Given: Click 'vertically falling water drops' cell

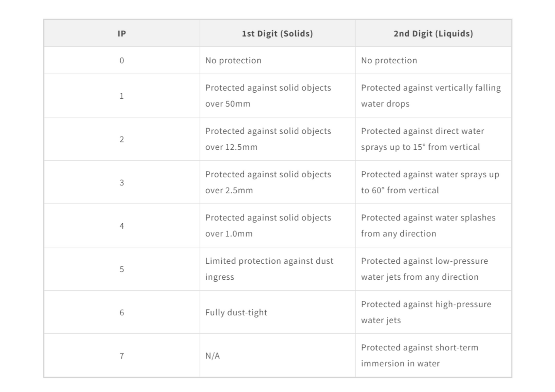Looking at the screenshot, I should (430, 96).
